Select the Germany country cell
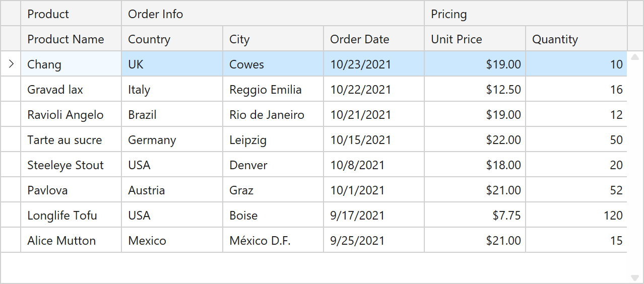644x284 pixels. coord(172,140)
